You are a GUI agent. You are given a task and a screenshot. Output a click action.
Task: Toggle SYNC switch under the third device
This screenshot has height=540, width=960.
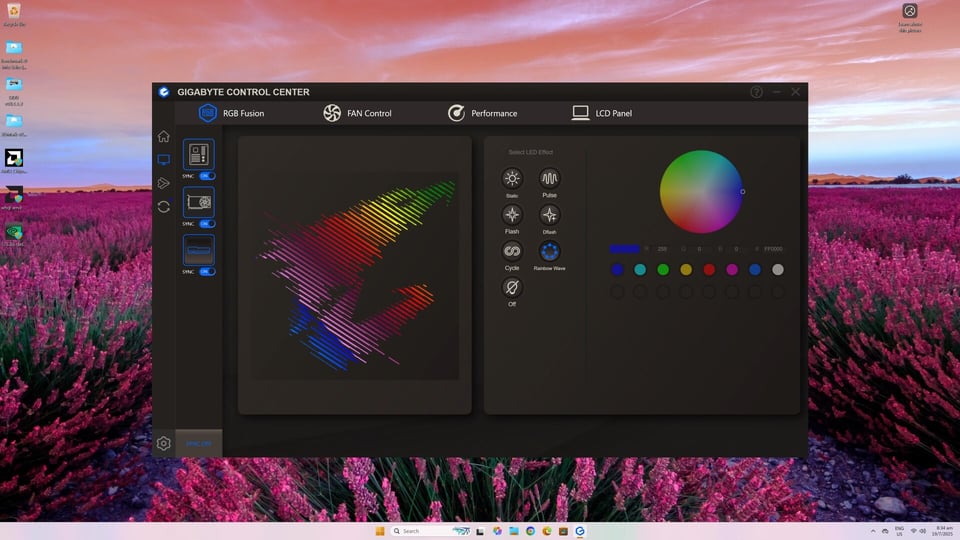click(207, 271)
